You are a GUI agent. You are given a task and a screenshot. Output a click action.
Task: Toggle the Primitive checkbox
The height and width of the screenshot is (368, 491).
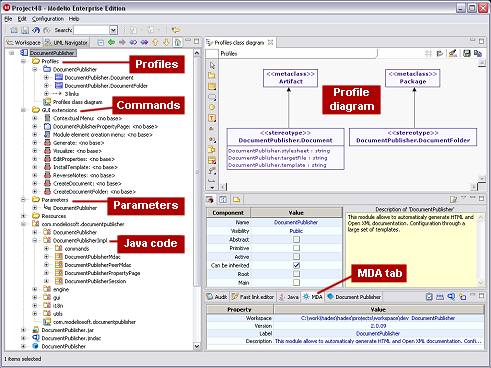[296, 248]
